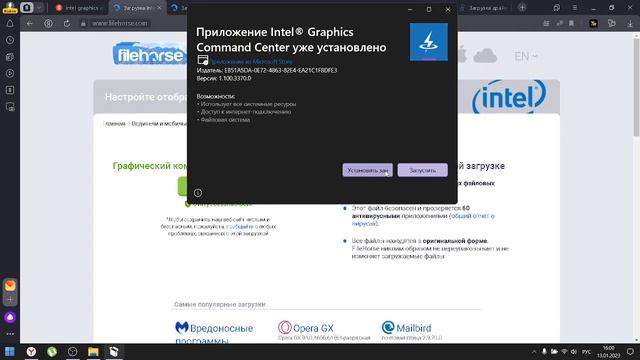The width and height of the screenshot is (640, 360).
Task: Add sidebar item with the plus icon
Action: tap(10, 300)
